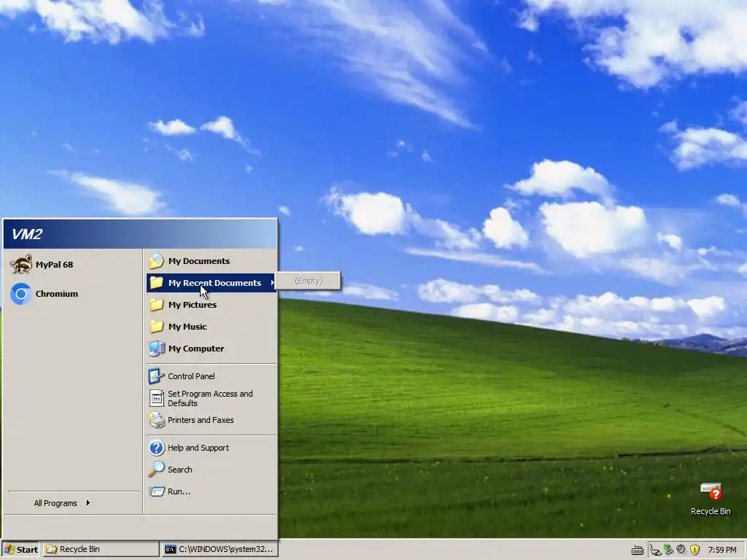Open Set Program Access and Defaults
Screen dimensions: 747x560
[211, 399]
